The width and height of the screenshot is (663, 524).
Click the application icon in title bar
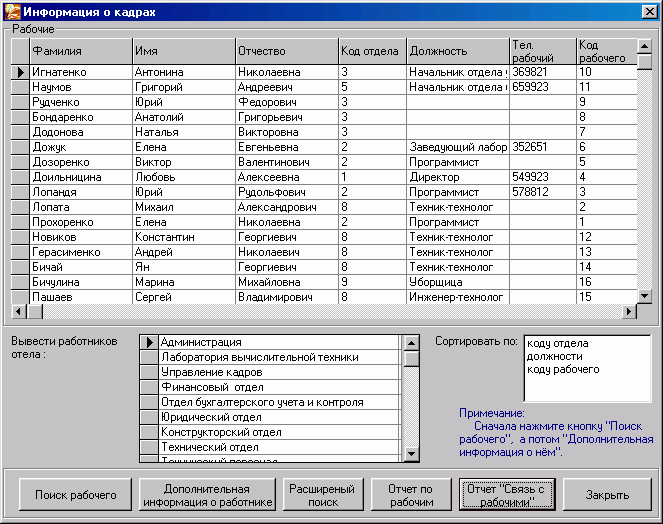click(x=11, y=11)
